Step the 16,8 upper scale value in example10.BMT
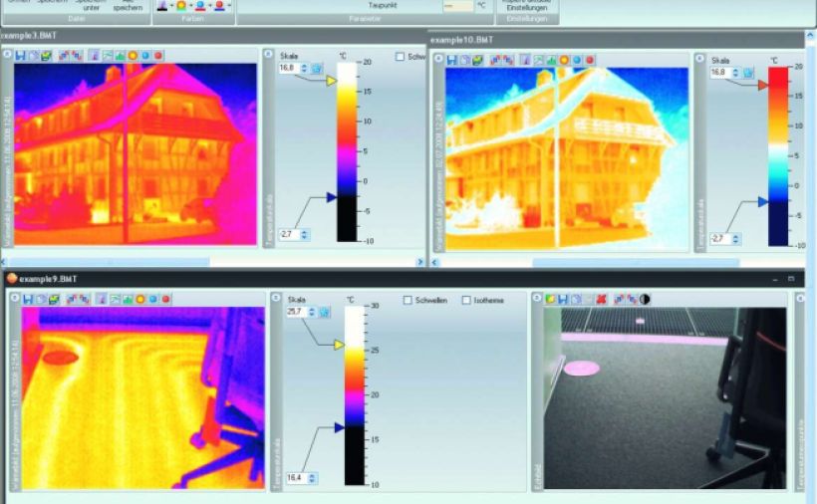Screen dimensions: 817x504 click(x=735, y=73)
